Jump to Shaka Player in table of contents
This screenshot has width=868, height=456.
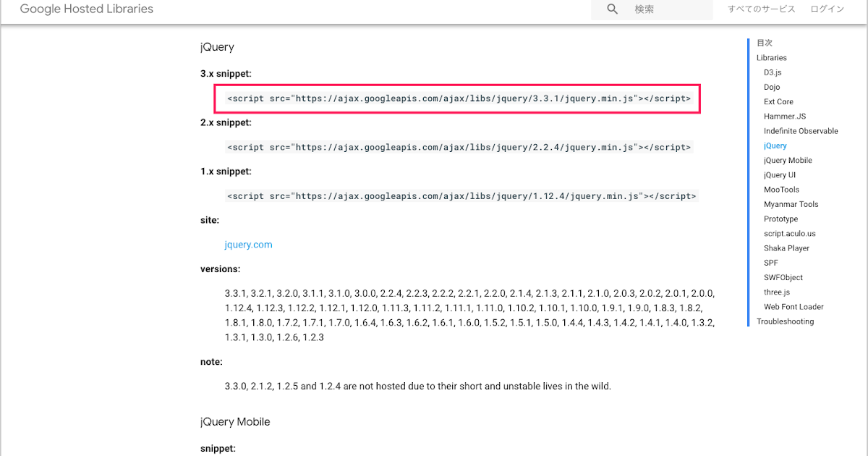click(786, 248)
